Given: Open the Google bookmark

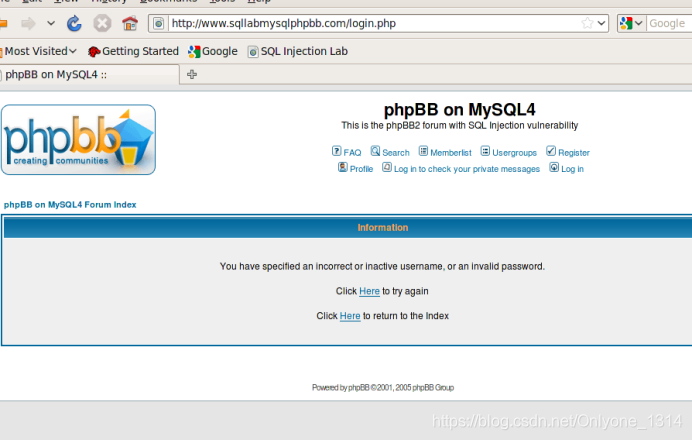Looking at the screenshot, I should click(213, 51).
